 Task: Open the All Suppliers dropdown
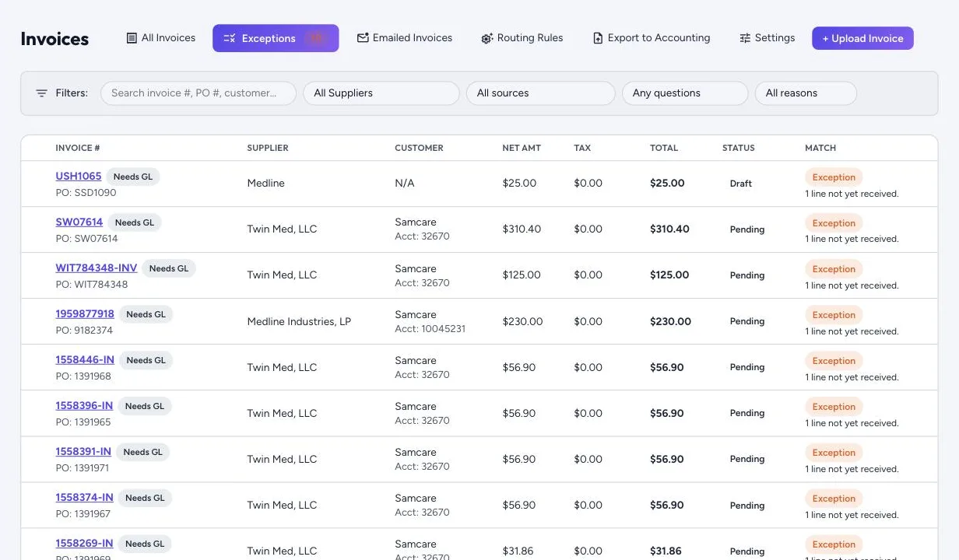tap(381, 93)
